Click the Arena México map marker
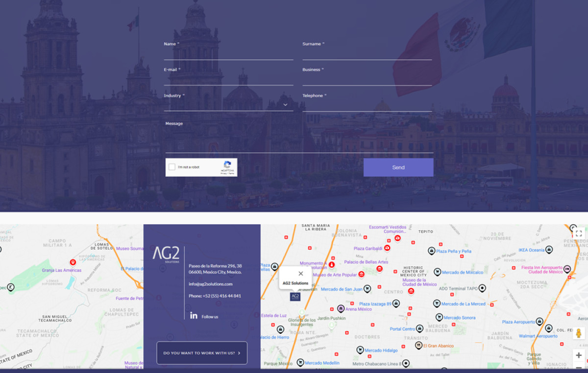The height and width of the screenshot is (373, 588). pyautogui.click(x=340, y=308)
